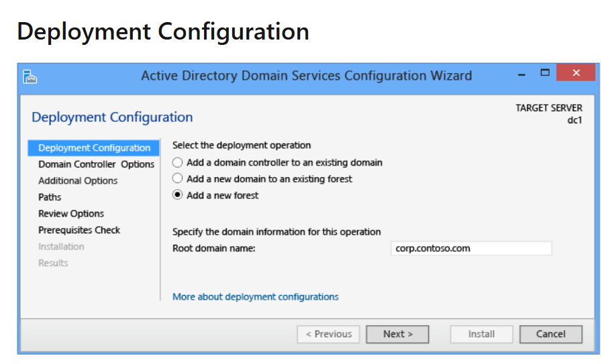The image size is (614, 364).
Task: Go to Prerequisites Check step
Action: pos(79,230)
